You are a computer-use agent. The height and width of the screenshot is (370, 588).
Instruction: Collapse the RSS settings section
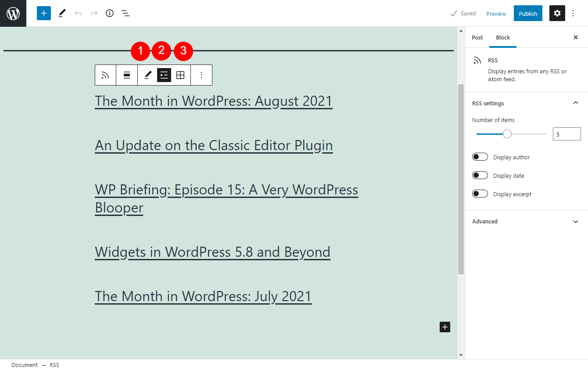[x=575, y=103]
